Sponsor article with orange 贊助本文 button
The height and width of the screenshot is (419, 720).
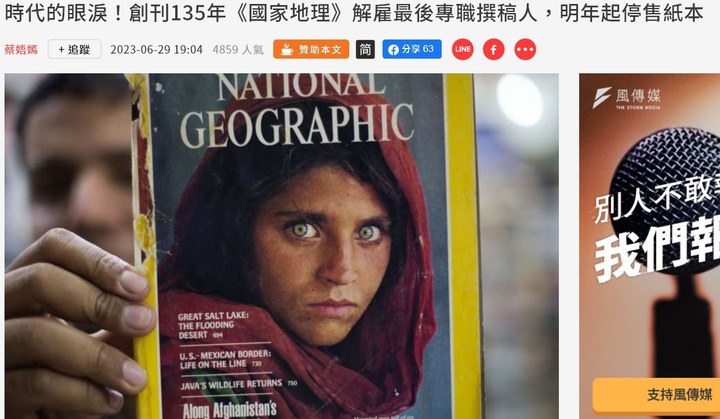pyautogui.click(x=311, y=49)
